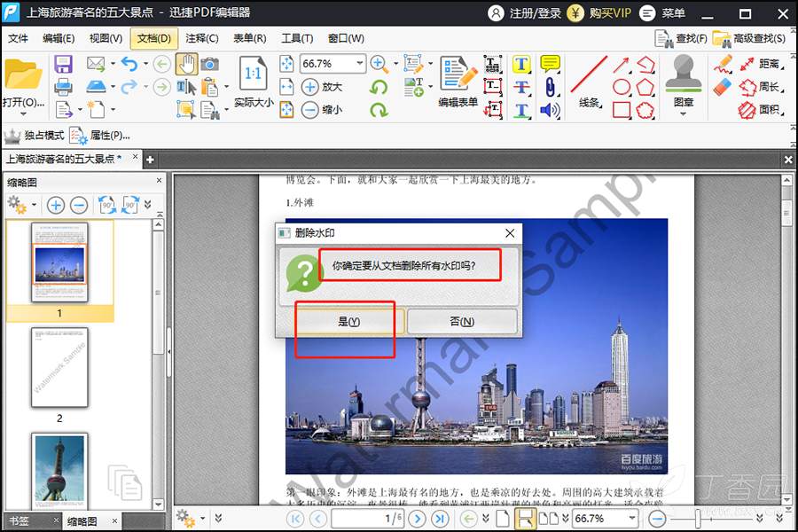
Task: Expand the undo history dropdown arrow
Action: pyautogui.click(x=145, y=64)
